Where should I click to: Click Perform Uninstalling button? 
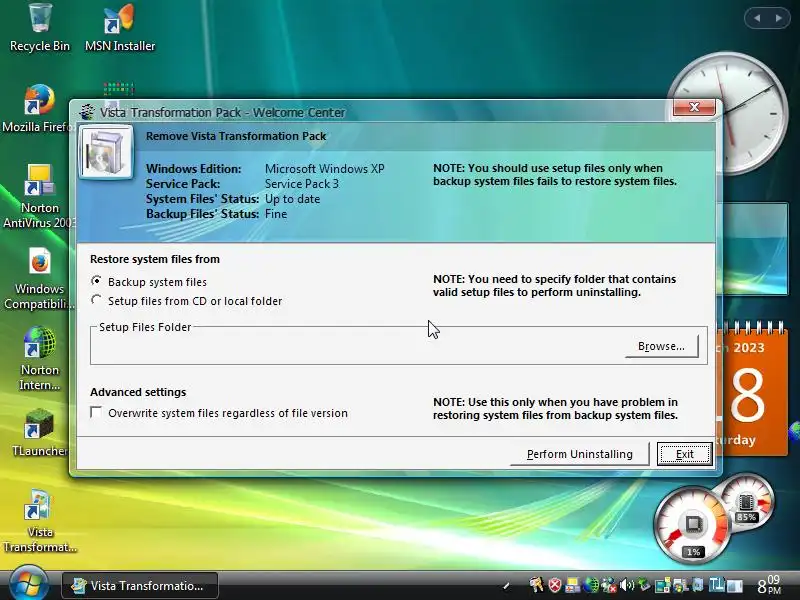click(580, 454)
